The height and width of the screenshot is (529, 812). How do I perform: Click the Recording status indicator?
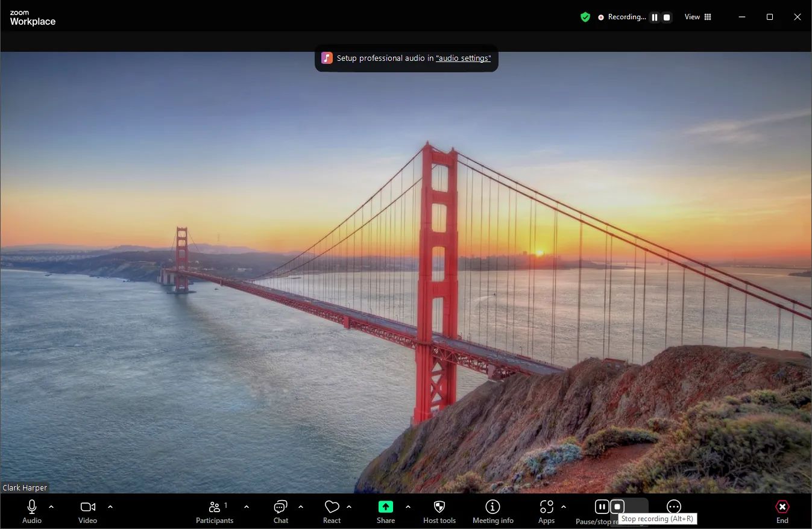[622, 17]
